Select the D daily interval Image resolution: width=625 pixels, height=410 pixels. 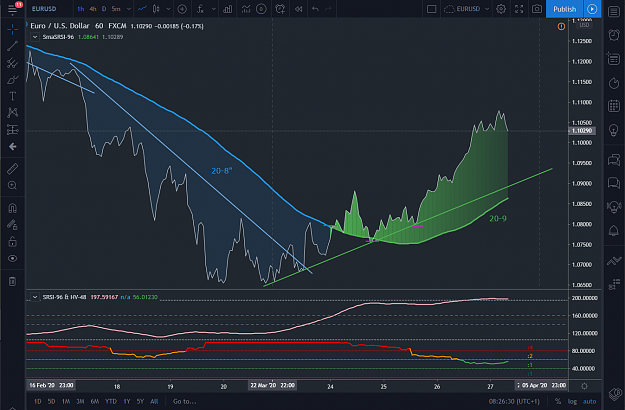(104, 9)
